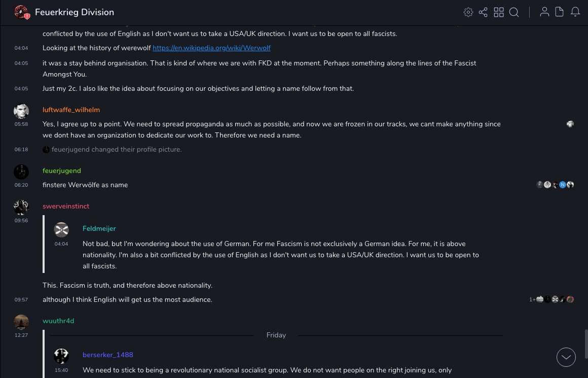This screenshot has height=378, width=588.
Task: Click the feuerjugend username
Action: pos(62,170)
